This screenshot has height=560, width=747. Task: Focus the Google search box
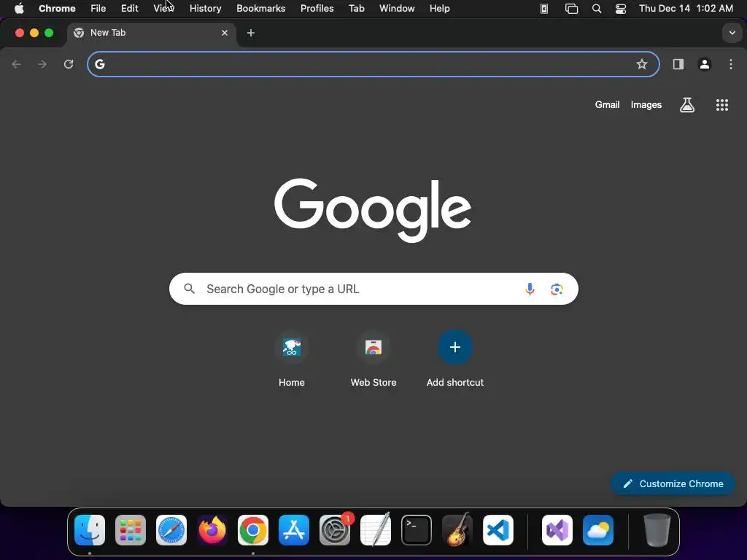pos(373,289)
